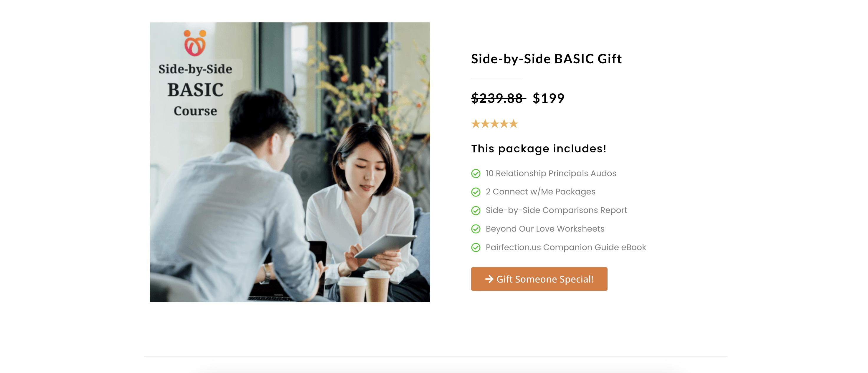Click the third gold rating star
This screenshot has height=373, width=868.
494,124
